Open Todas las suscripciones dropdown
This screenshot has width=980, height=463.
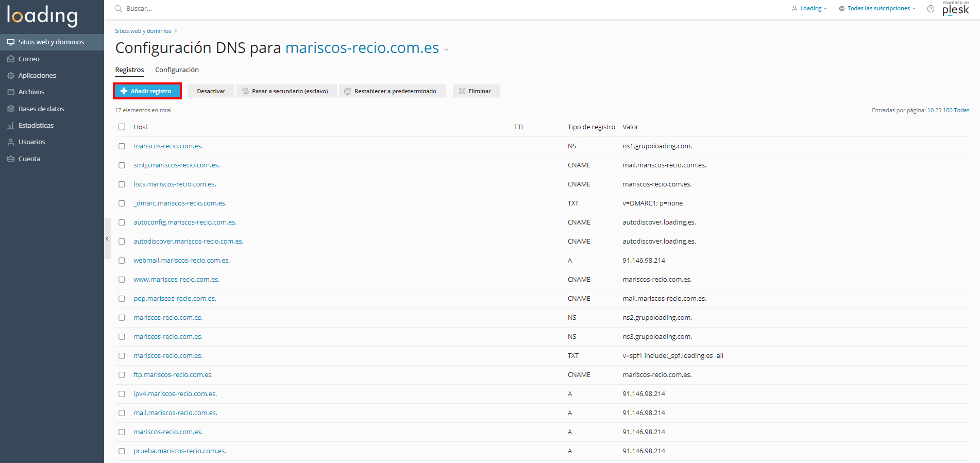coord(877,9)
